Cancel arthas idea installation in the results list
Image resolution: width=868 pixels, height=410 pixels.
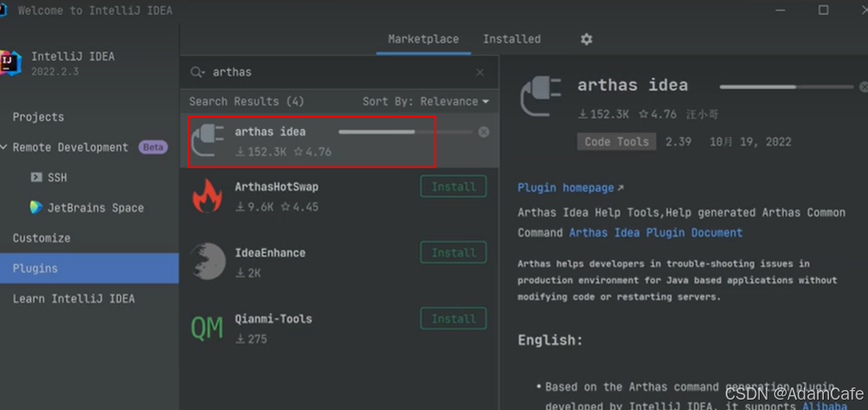484,132
